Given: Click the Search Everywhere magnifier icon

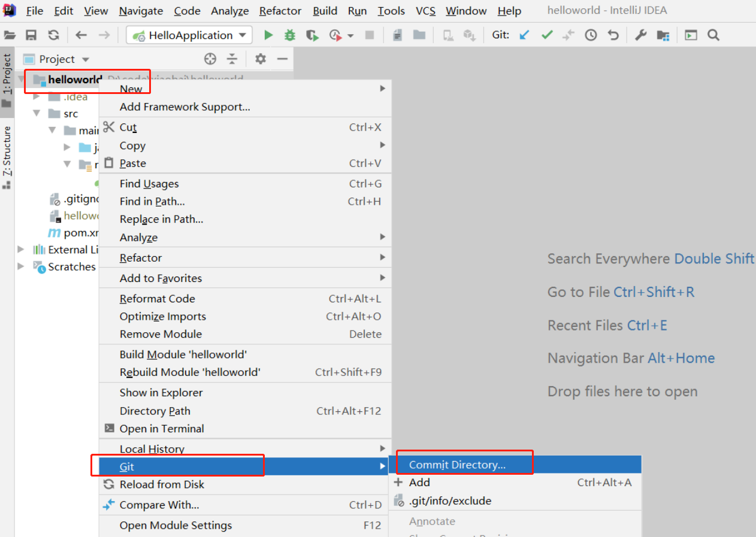Looking at the screenshot, I should (x=713, y=35).
